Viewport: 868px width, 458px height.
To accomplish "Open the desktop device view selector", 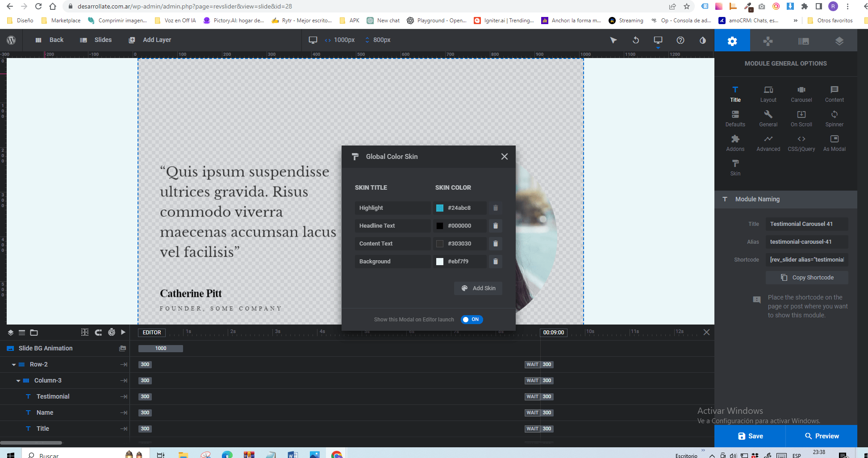I will (x=658, y=40).
